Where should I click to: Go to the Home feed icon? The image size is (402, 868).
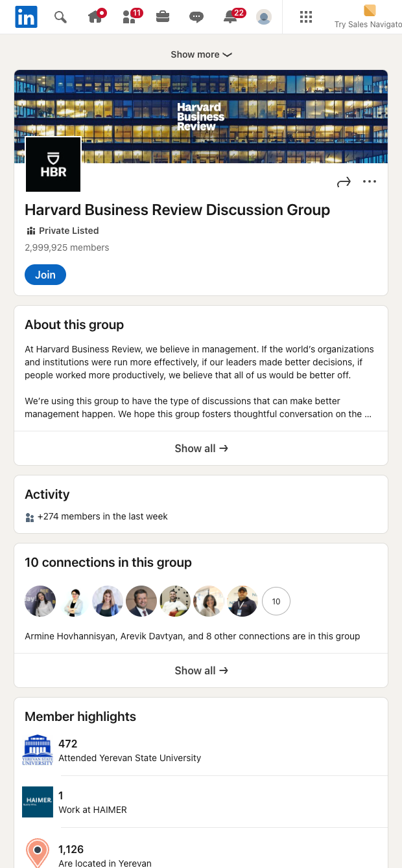(95, 17)
